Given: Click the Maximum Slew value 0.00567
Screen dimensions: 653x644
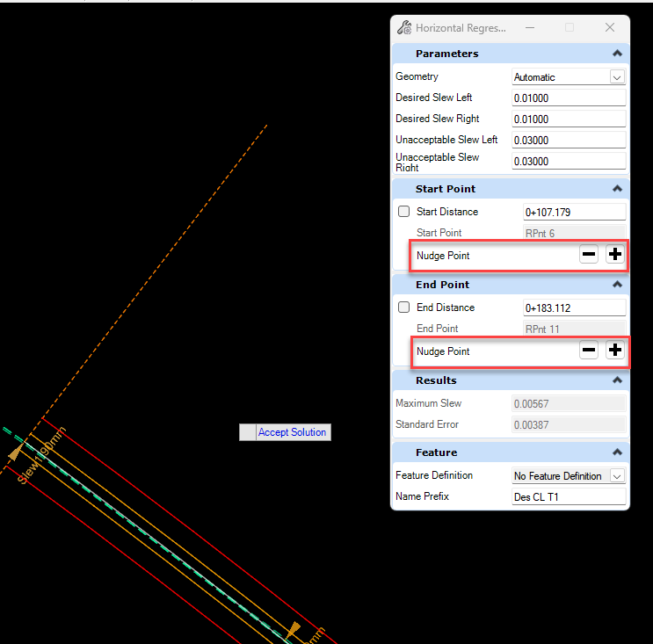Looking at the screenshot, I should click(x=569, y=403).
